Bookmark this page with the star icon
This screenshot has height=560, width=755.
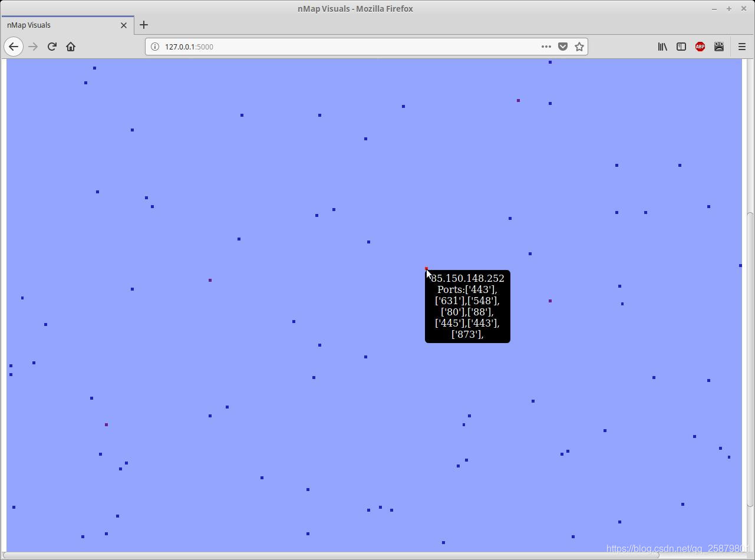(x=579, y=47)
